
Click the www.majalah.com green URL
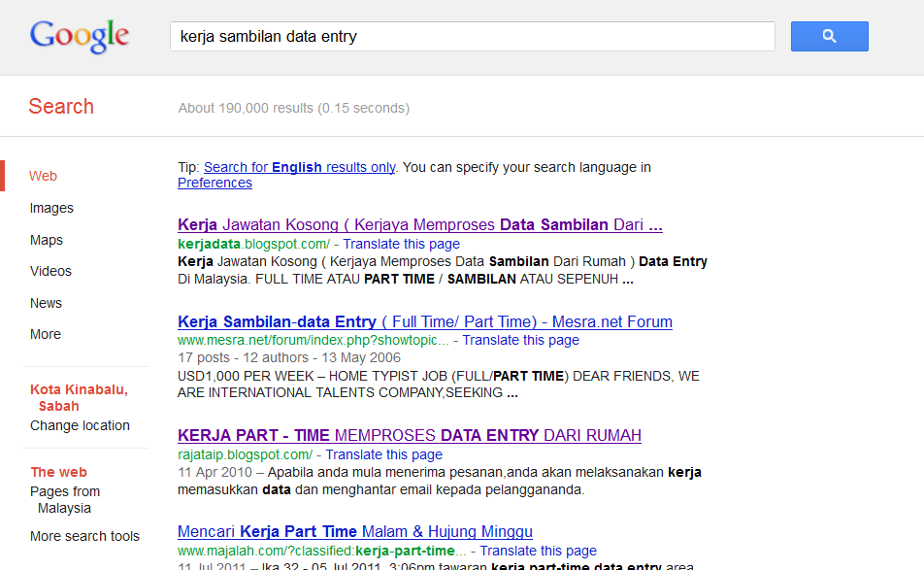pos(322,552)
